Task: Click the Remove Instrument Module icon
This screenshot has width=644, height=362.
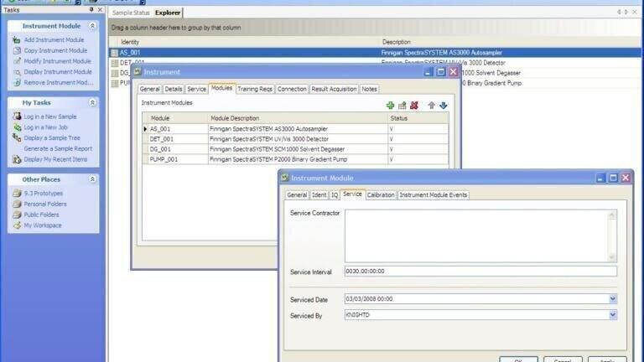Action: click(x=17, y=82)
